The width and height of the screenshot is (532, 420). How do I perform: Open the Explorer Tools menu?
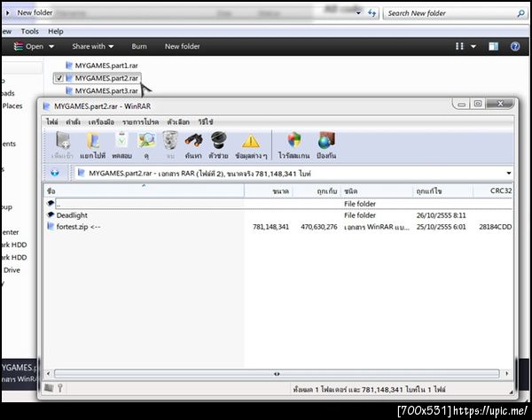[x=30, y=32]
